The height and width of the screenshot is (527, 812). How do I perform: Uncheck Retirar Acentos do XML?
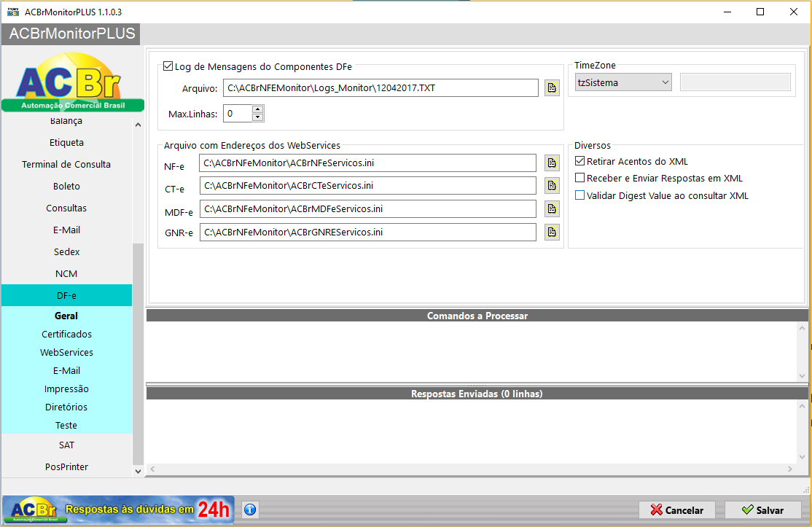click(x=580, y=161)
